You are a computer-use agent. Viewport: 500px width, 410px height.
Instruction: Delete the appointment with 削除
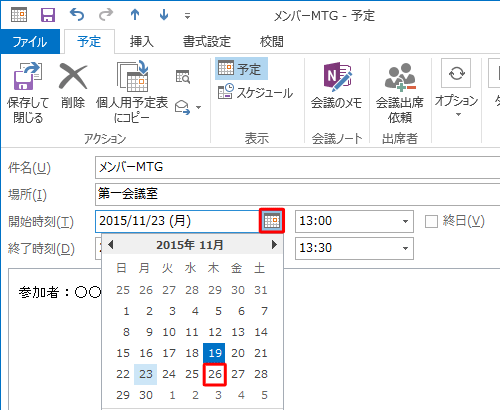click(73, 85)
